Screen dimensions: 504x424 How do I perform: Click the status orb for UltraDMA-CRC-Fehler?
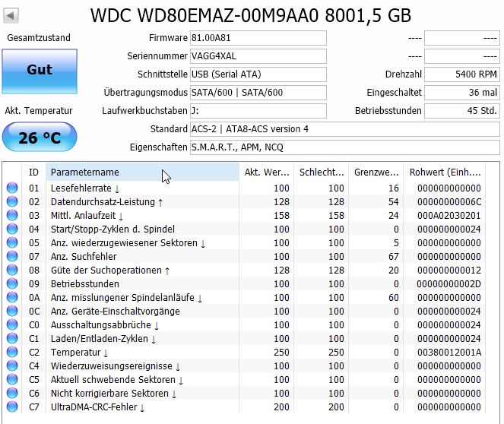[12, 407]
